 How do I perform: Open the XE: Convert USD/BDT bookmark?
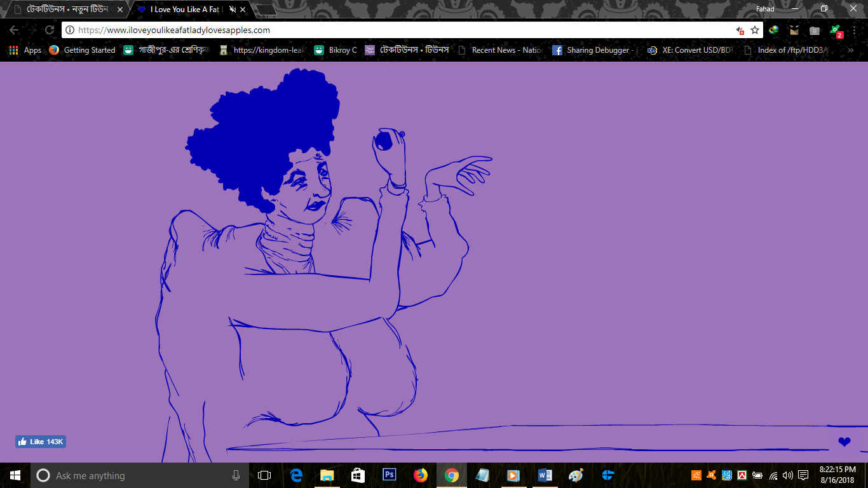tap(690, 50)
